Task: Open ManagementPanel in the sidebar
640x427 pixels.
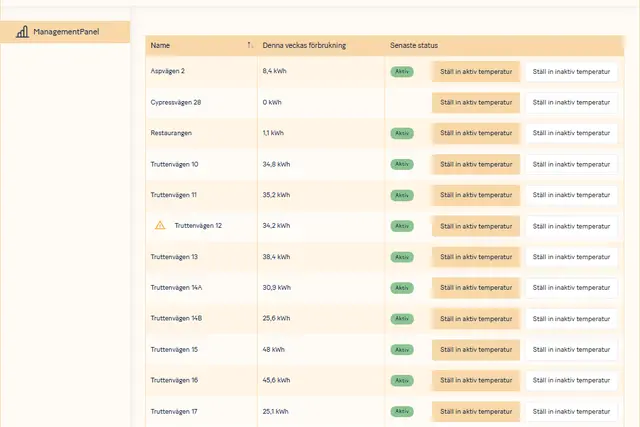Action: (x=65, y=32)
